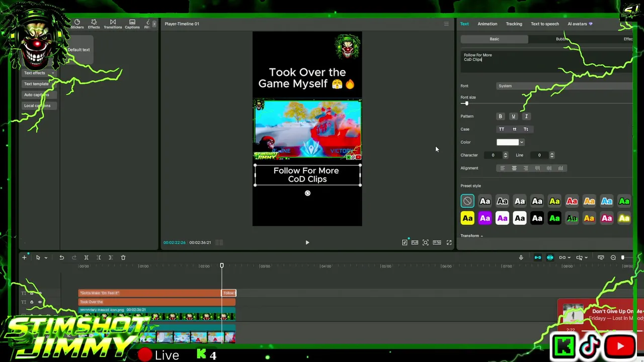Choose the pointer select tool

(x=38, y=257)
